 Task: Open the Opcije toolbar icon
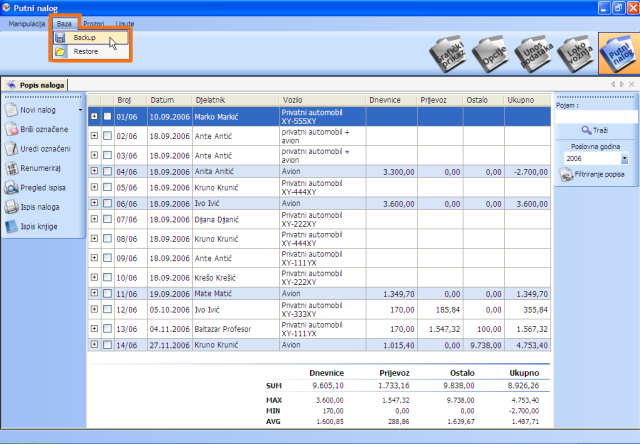coord(490,54)
